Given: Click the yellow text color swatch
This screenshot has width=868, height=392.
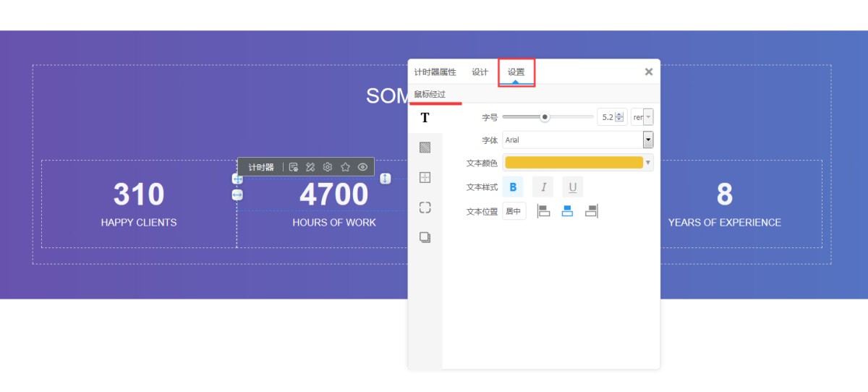Looking at the screenshot, I should (574, 163).
